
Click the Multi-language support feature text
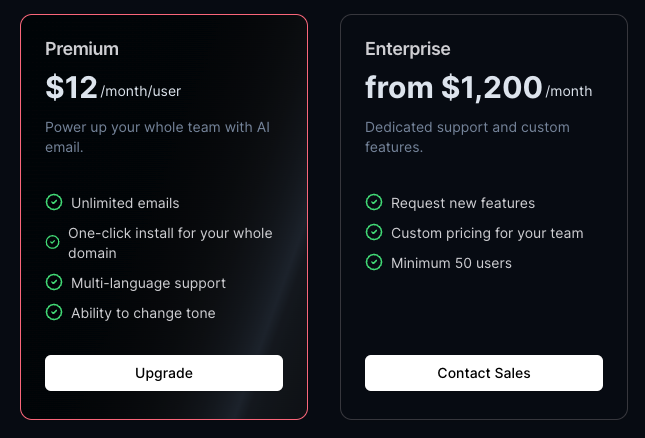pos(148,283)
